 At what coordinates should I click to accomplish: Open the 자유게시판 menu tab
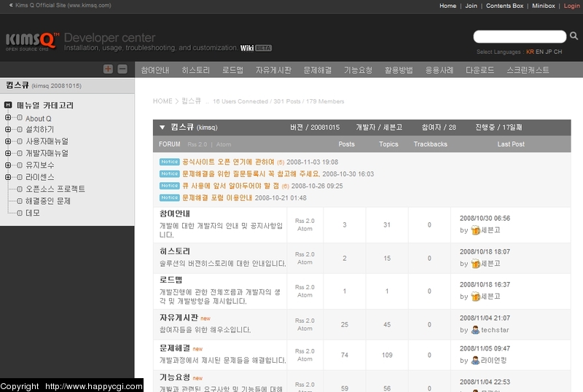click(273, 70)
